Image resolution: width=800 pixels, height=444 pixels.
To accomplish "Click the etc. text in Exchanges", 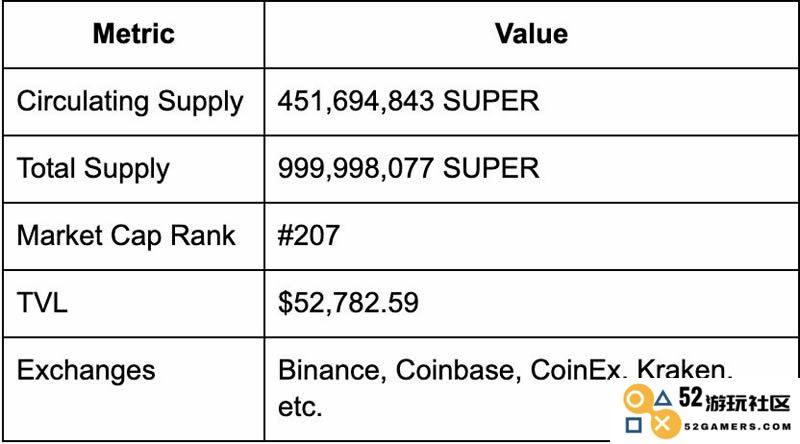I will click(x=300, y=407).
